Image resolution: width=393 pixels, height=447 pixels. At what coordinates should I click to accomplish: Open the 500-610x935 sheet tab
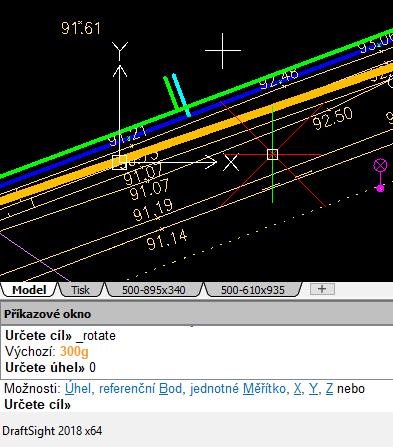coord(253,289)
